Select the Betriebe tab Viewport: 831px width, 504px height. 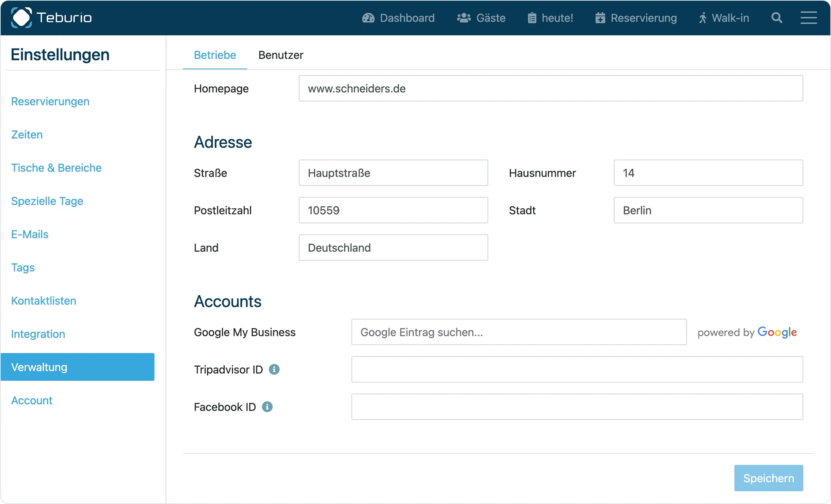click(215, 55)
